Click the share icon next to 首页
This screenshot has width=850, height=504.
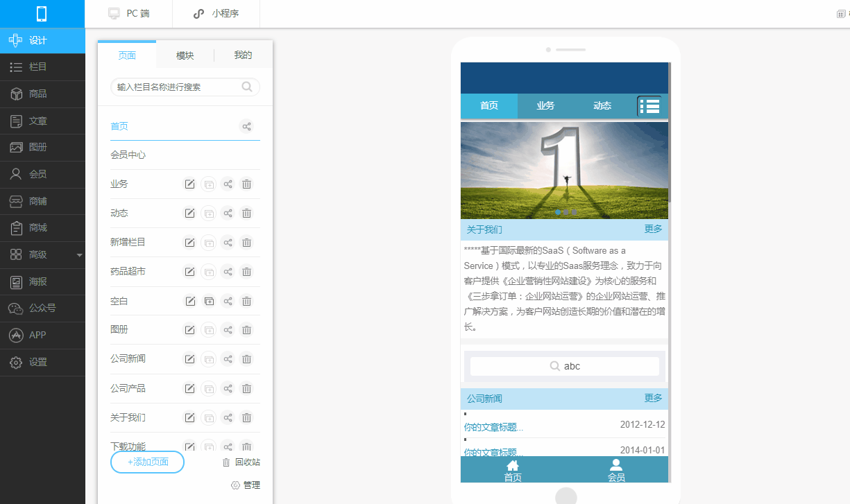pyautogui.click(x=246, y=126)
